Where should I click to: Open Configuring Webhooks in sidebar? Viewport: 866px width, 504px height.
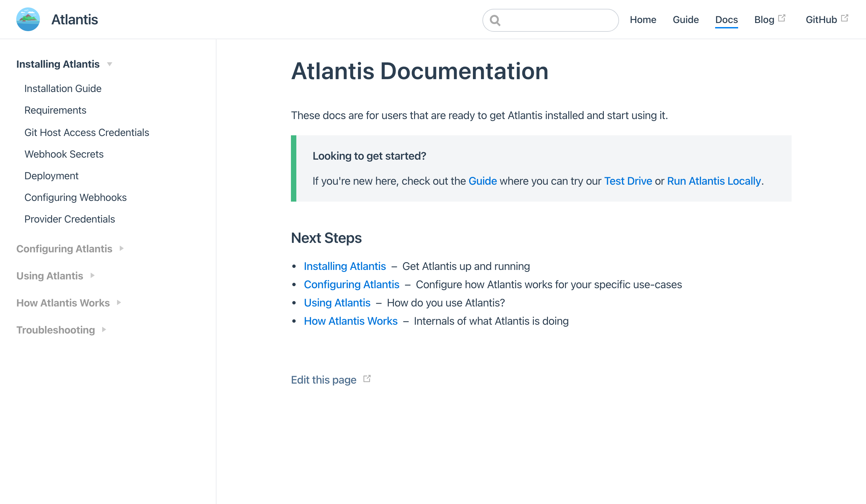(75, 198)
